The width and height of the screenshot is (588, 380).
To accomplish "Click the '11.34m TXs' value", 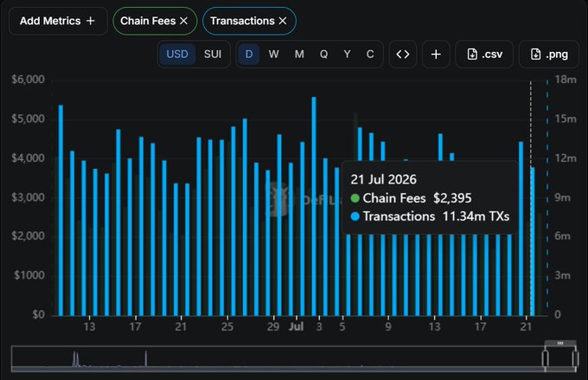I will 476,216.
